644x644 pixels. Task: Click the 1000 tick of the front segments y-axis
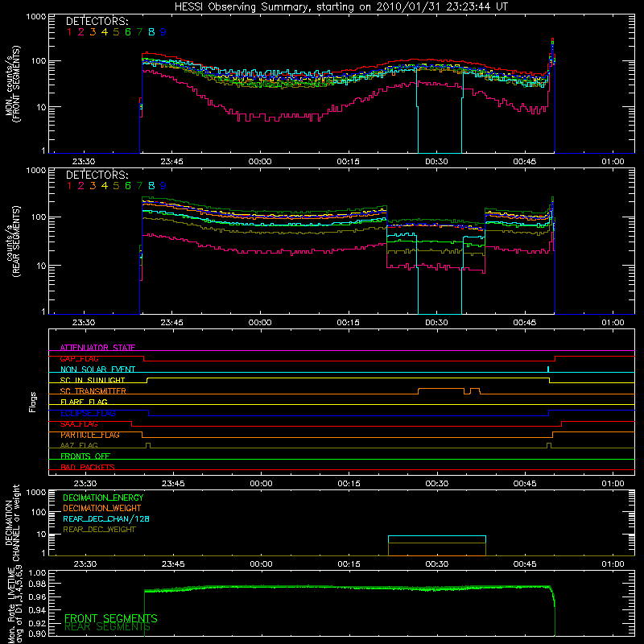tap(36, 17)
